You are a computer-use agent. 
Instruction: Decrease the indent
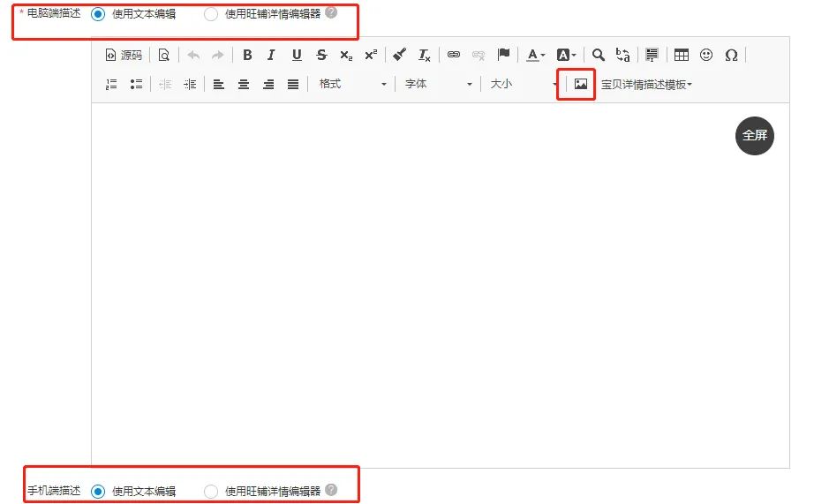pos(165,84)
